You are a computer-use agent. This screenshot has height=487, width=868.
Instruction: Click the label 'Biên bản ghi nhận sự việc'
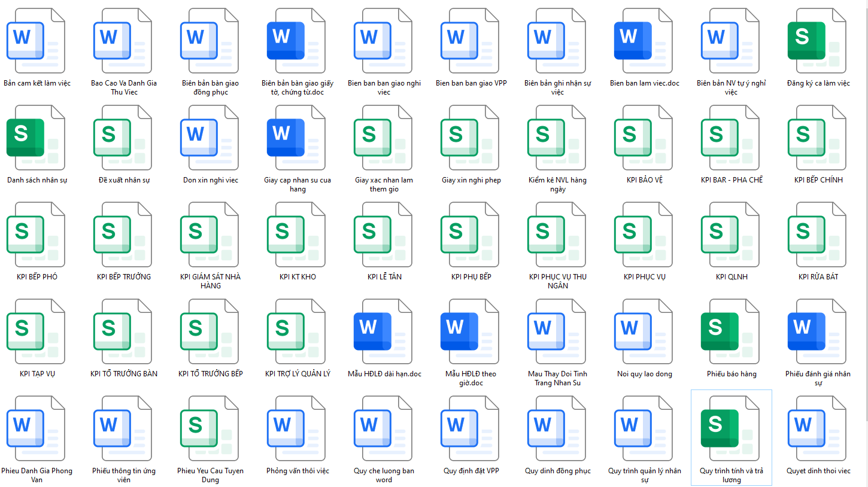[x=558, y=88]
